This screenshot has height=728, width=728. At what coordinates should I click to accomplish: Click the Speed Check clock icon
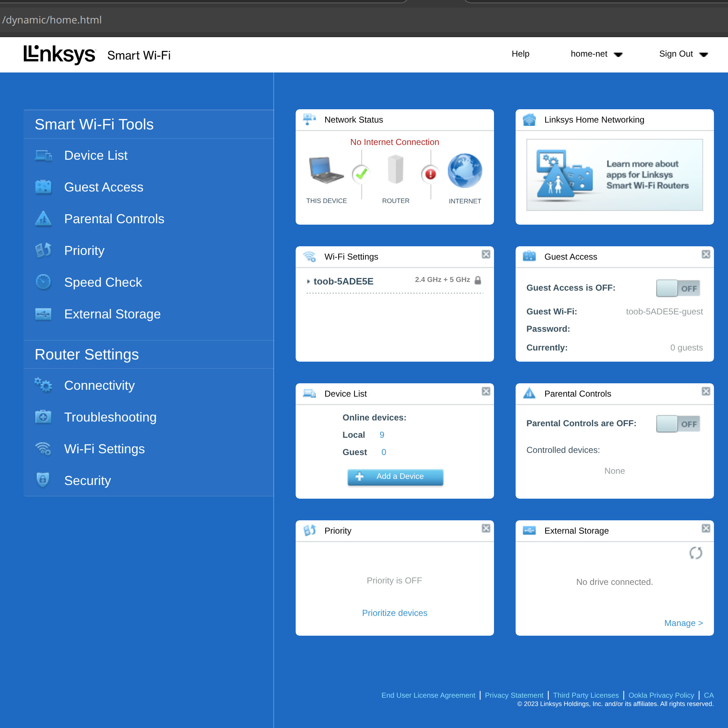43,282
